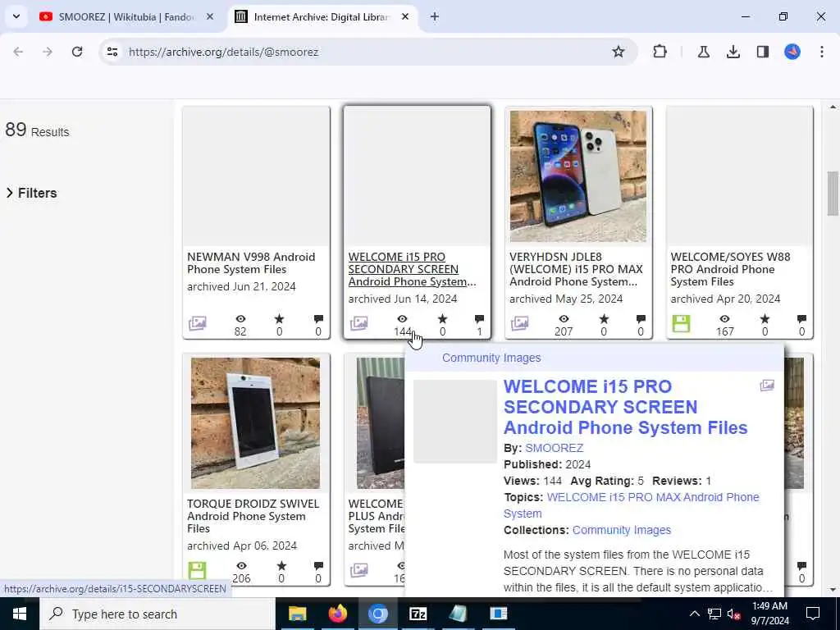
Task: Toggle the browser side panel icon
Action: coord(763,52)
